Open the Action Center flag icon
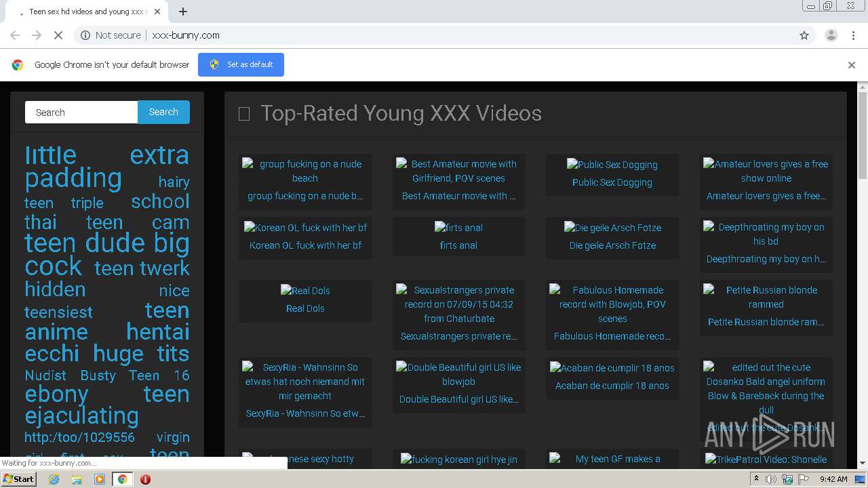Screen dimensions: 868x488 [x=804, y=479]
